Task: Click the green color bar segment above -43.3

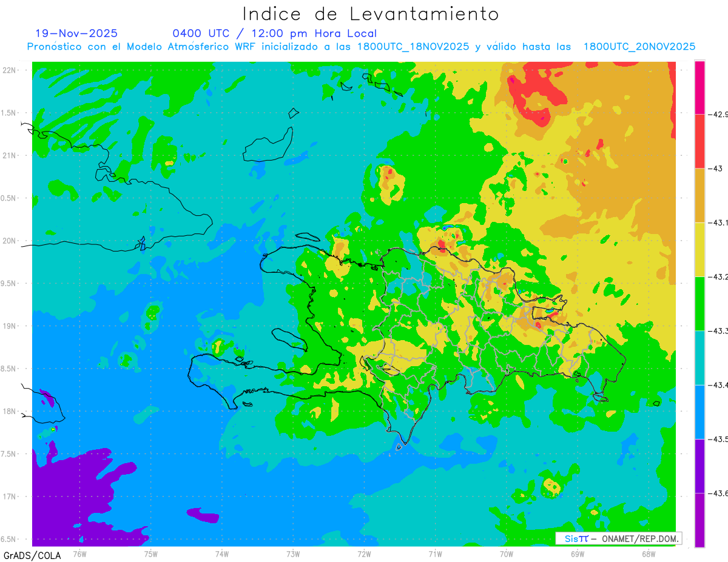Action: pos(699,304)
